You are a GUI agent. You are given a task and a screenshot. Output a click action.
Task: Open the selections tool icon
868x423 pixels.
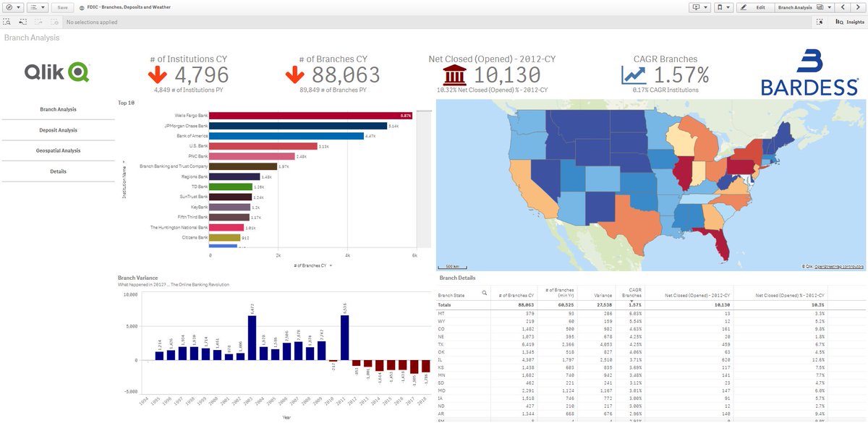[820, 22]
